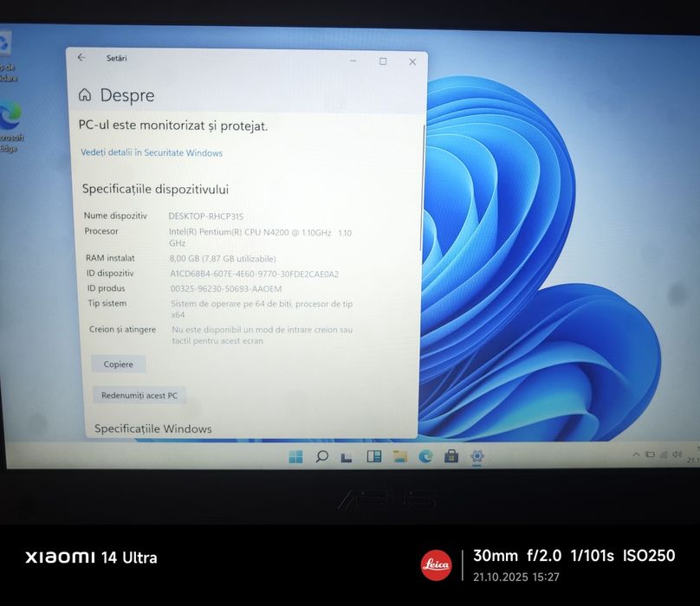Minimize the Setări window
This screenshot has width=700, height=606.
click(x=353, y=61)
